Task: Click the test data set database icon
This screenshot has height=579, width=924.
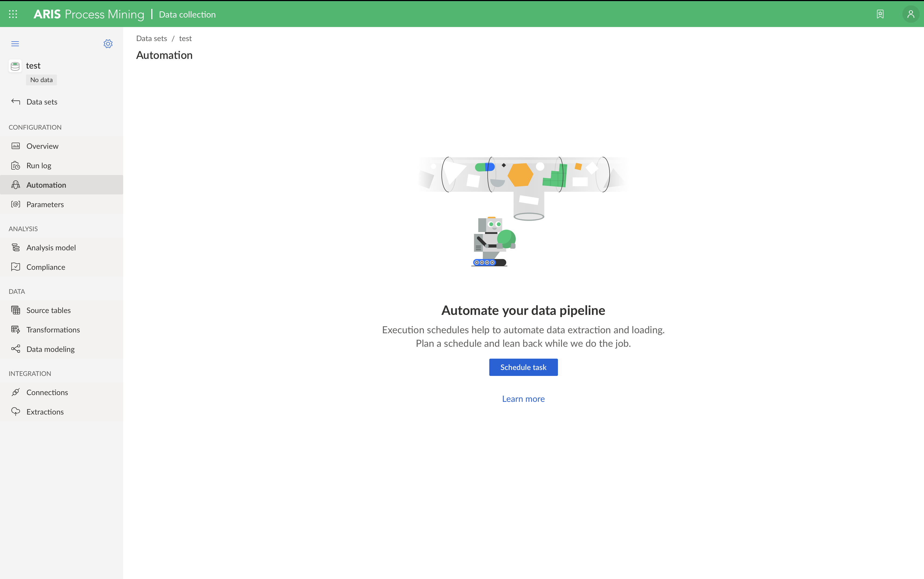Action: click(x=15, y=66)
